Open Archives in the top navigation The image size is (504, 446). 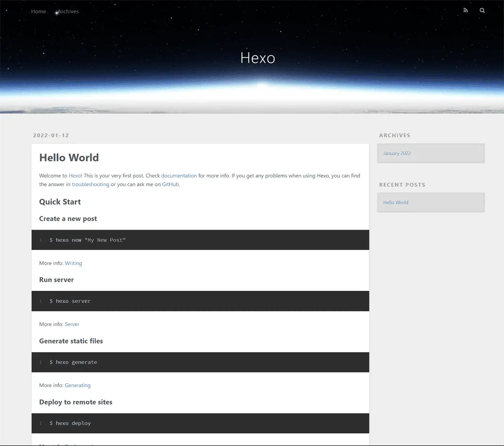(x=68, y=11)
